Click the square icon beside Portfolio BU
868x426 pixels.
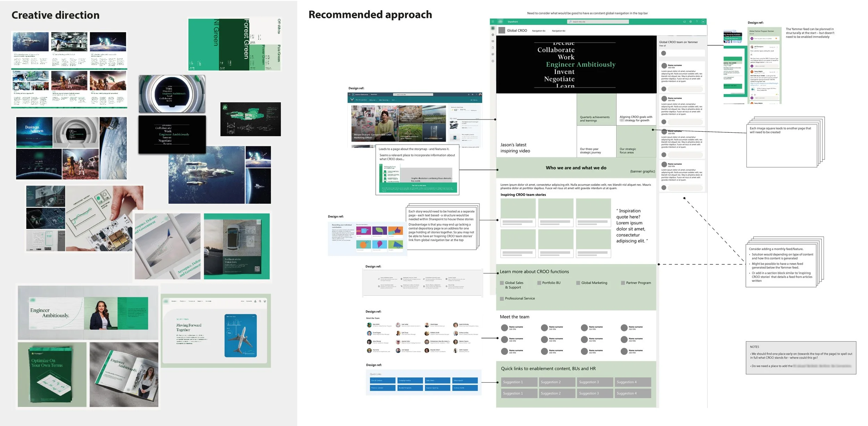[539, 283]
